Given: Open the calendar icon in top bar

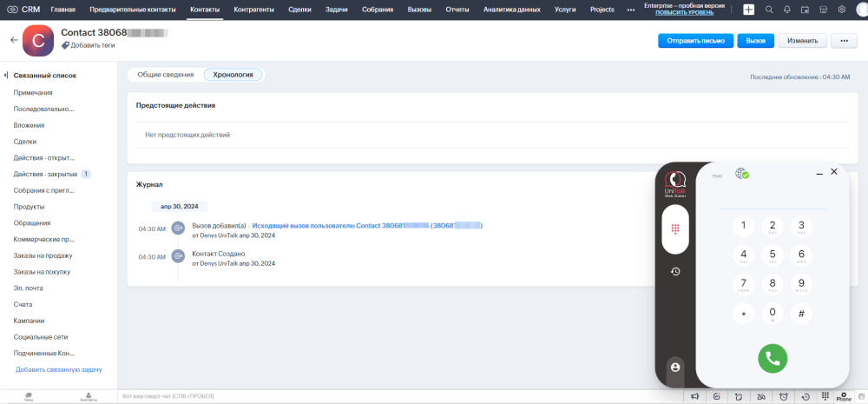Looking at the screenshot, I should [805, 10].
